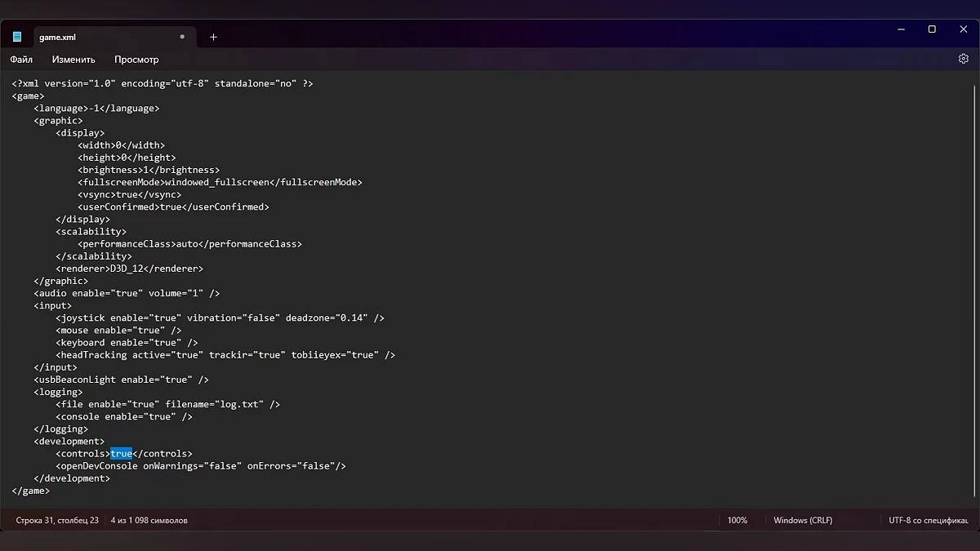Click the keyboard enable line

point(127,343)
